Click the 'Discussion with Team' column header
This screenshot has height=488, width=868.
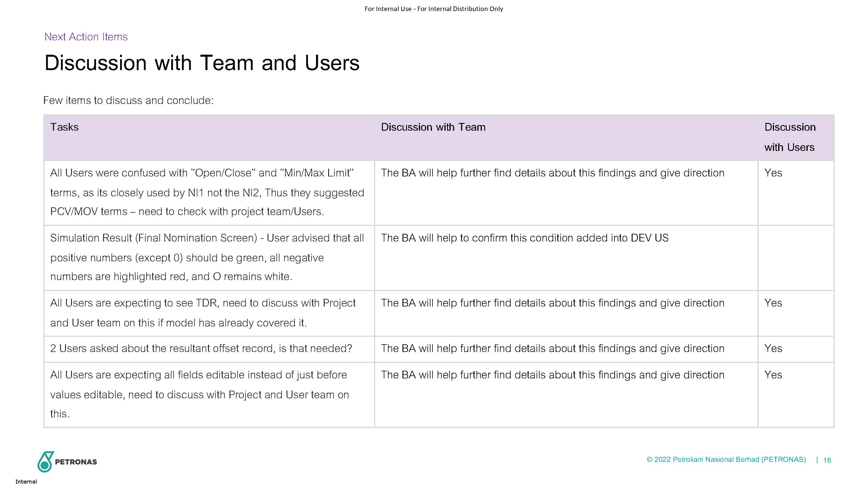coord(433,127)
